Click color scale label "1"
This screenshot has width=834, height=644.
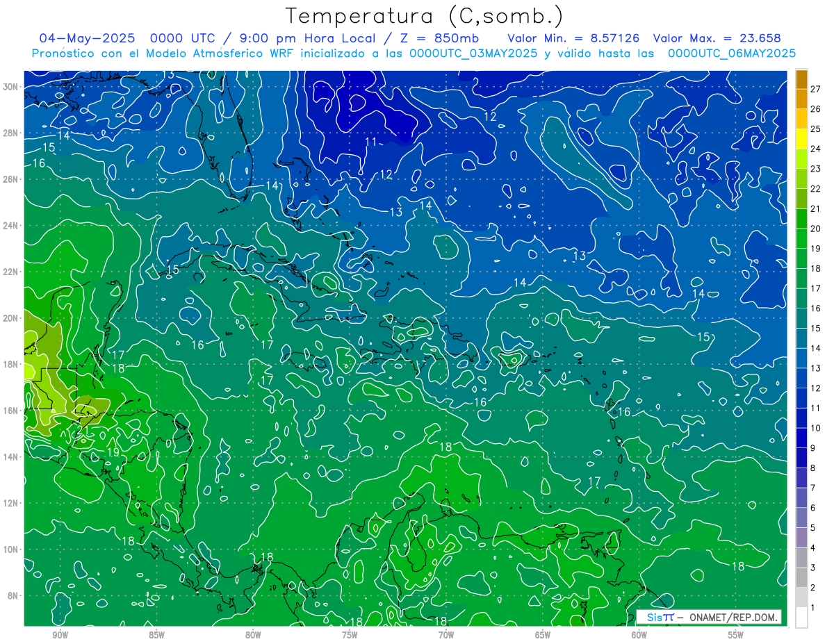(x=813, y=608)
